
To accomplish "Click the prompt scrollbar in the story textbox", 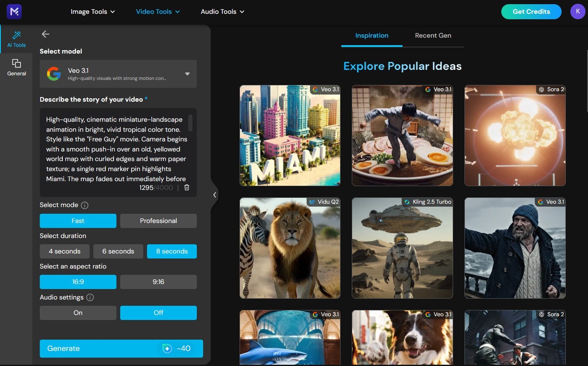I will [x=191, y=123].
